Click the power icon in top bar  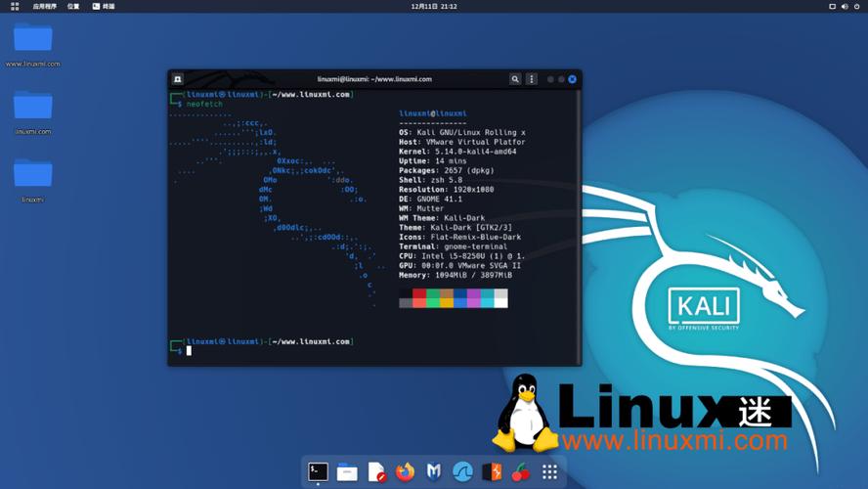pyautogui.click(x=857, y=6)
